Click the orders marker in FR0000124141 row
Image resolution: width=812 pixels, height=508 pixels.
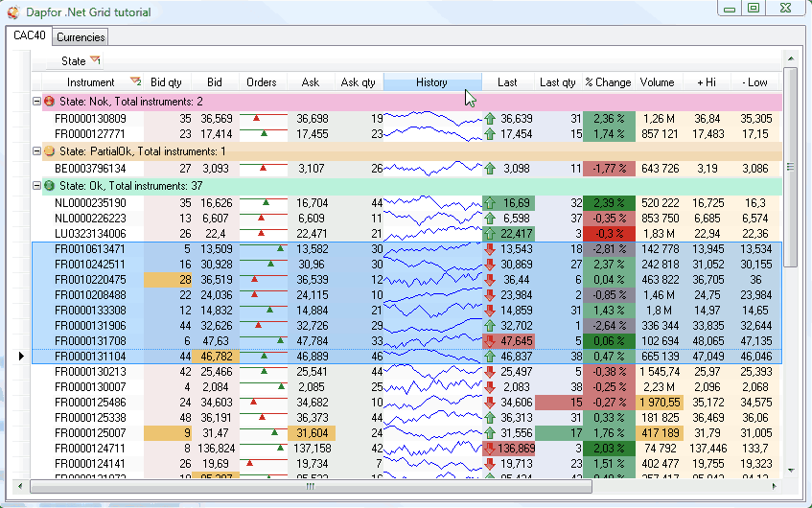250,463
